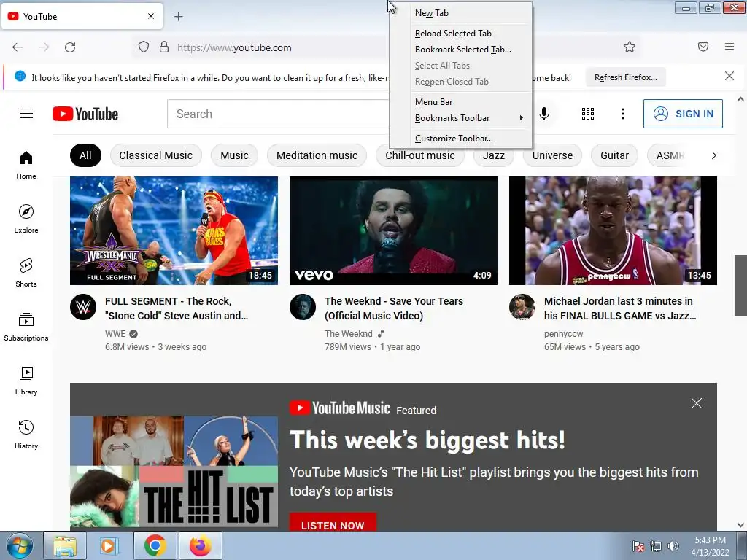Start voice search with the microphone icon
Viewport: 747px width, 560px height.
[x=544, y=114]
